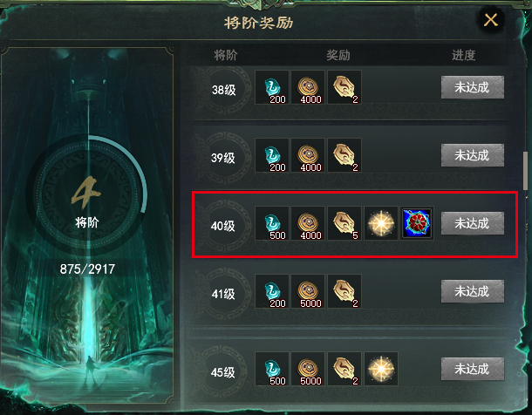Click the token icon with 5 in 40级 row
This screenshot has width=532, height=415.
click(x=344, y=223)
